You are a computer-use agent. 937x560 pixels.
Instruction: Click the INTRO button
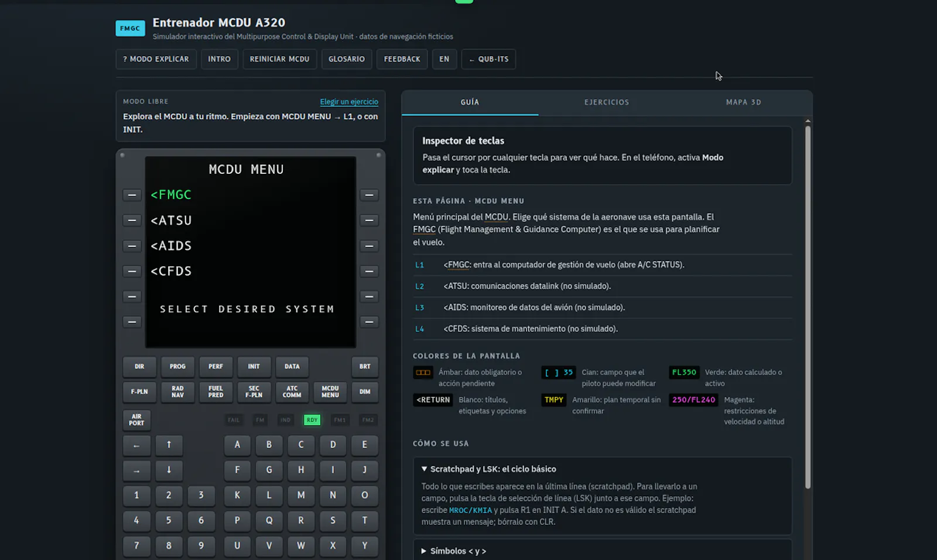click(x=219, y=59)
